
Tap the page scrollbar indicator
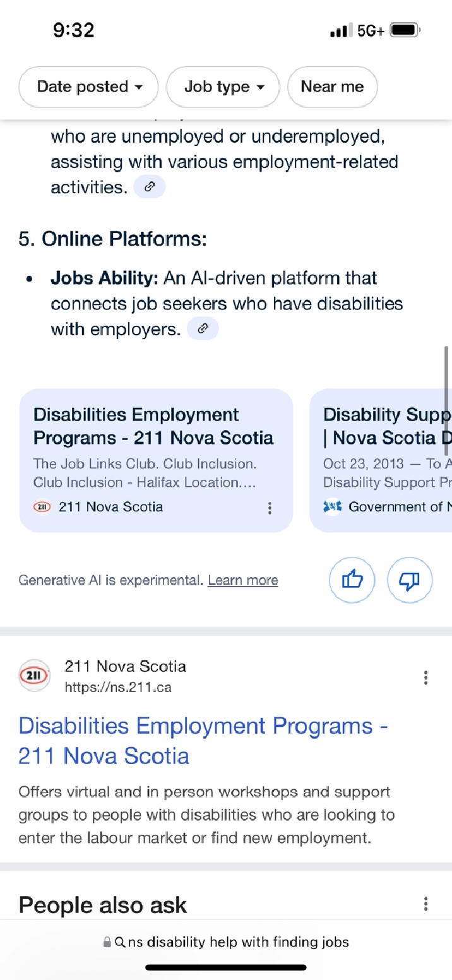(x=446, y=400)
